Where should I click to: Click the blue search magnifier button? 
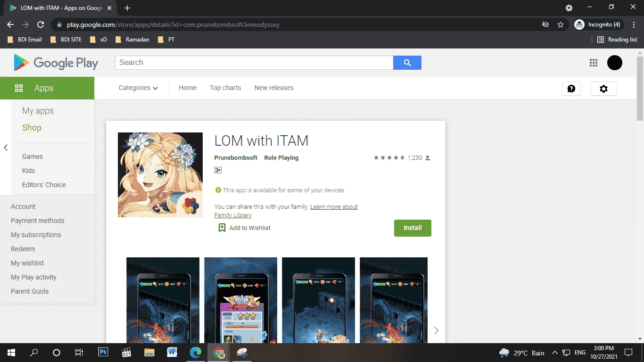click(407, 63)
